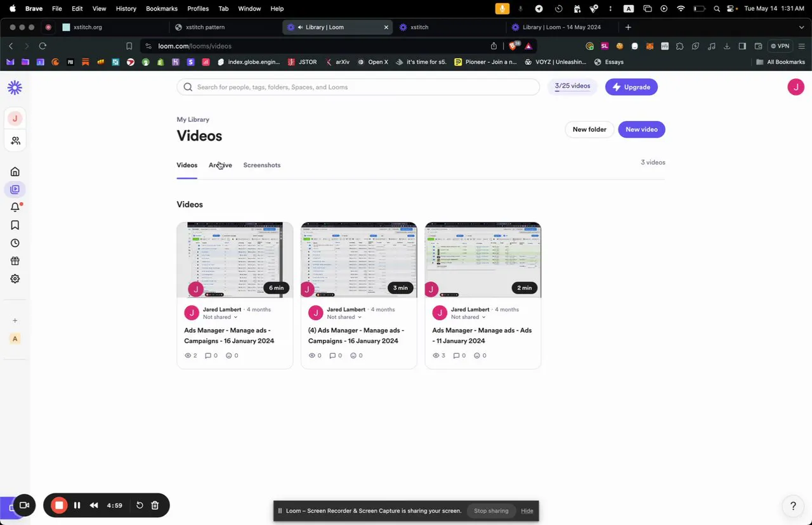
Task: Open the 2 min Ads video thumbnail
Action: click(x=483, y=260)
